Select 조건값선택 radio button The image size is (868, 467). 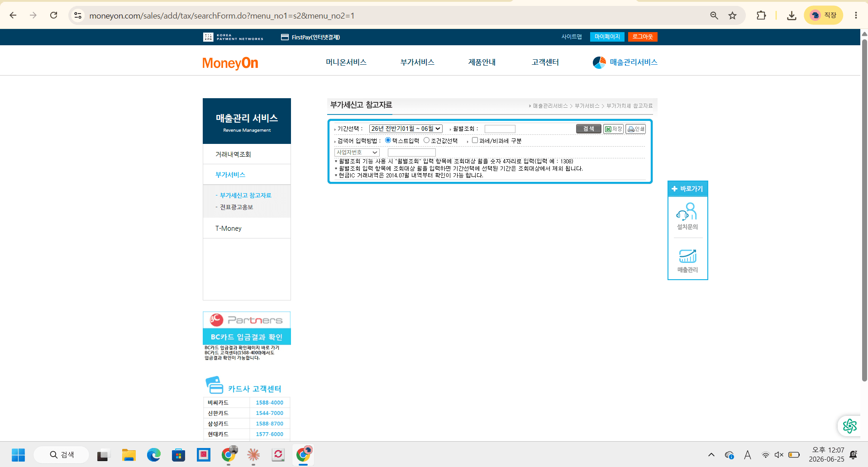click(426, 140)
